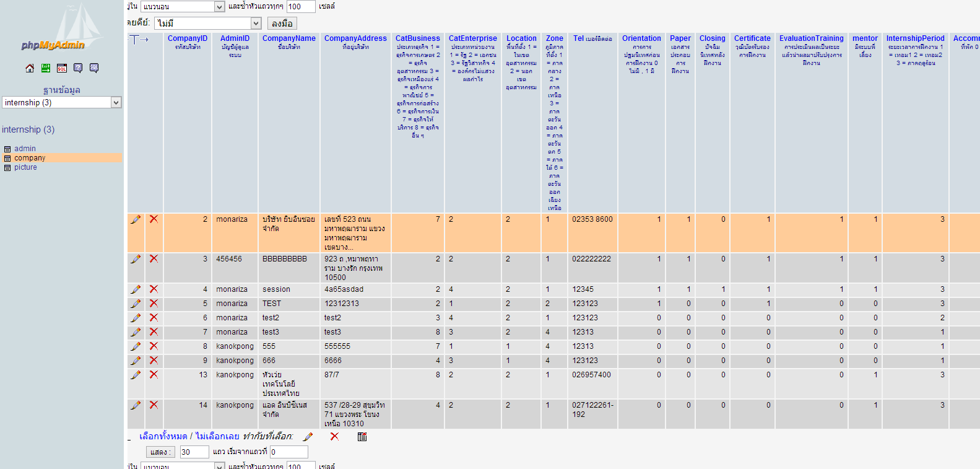Sort by the CompanyName column header
Image resolution: width=980 pixels, height=469 pixels.
(x=289, y=38)
